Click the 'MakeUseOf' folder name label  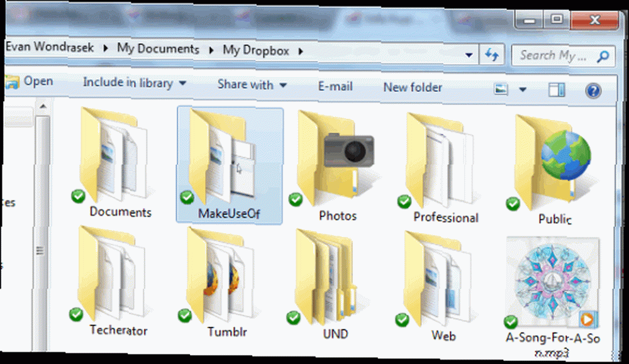(229, 213)
